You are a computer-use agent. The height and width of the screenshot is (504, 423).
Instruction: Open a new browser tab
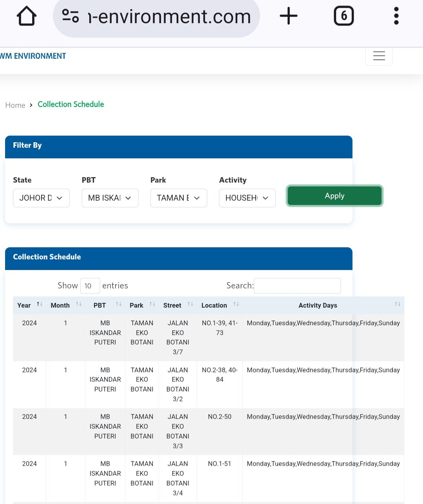tap(289, 16)
